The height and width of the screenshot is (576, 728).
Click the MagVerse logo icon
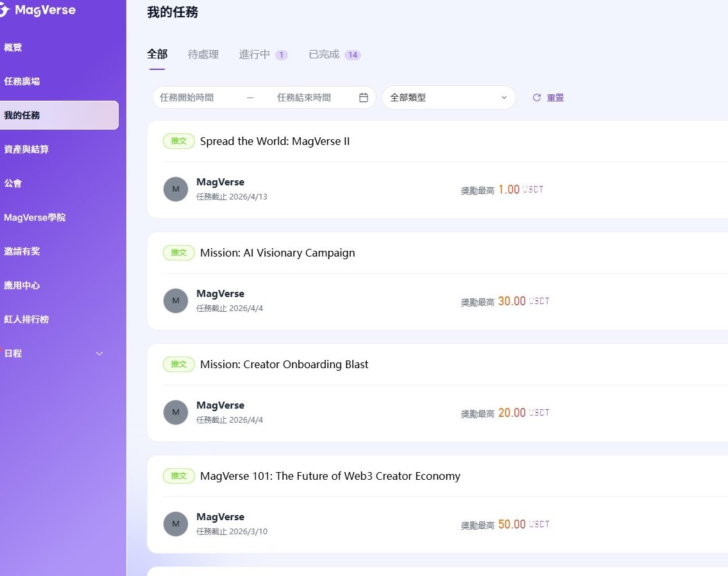pos(4,10)
